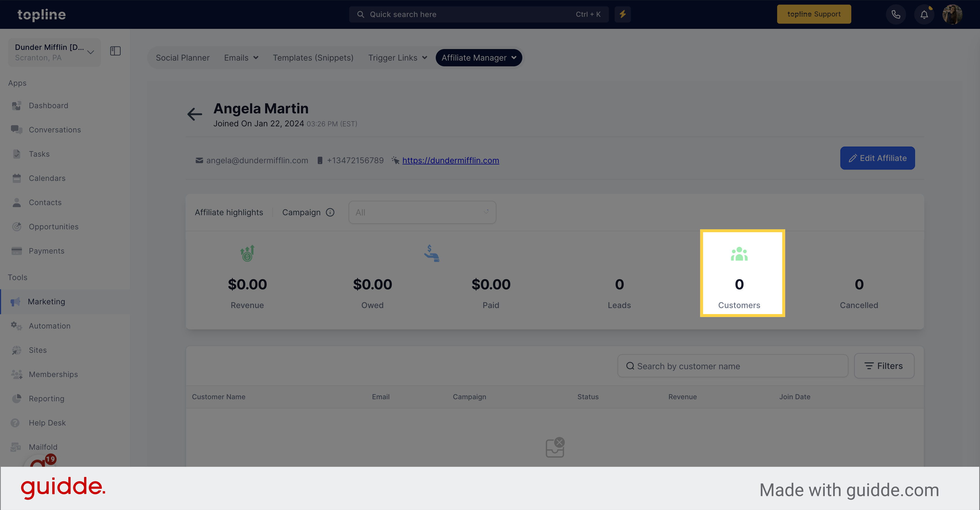
Task: Click the Email column header
Action: coord(380,397)
